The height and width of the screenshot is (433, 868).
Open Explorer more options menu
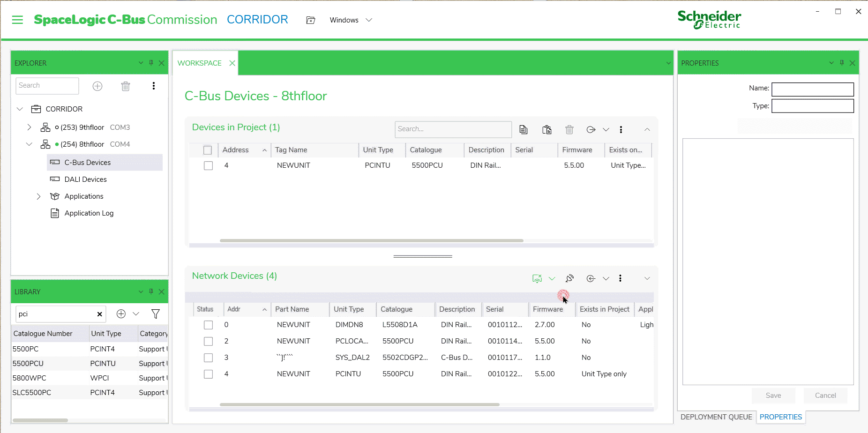pos(154,86)
